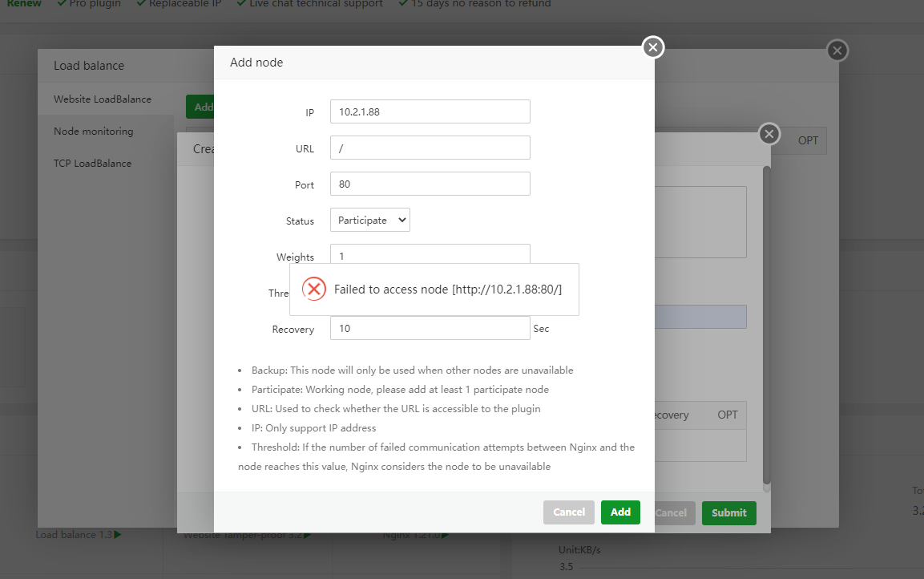Click the Submit button

(x=728, y=512)
